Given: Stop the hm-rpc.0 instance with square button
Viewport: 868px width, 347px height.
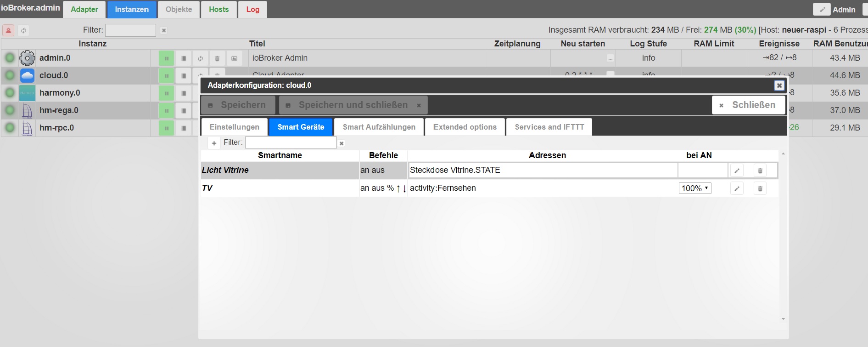Looking at the screenshot, I should point(184,128).
